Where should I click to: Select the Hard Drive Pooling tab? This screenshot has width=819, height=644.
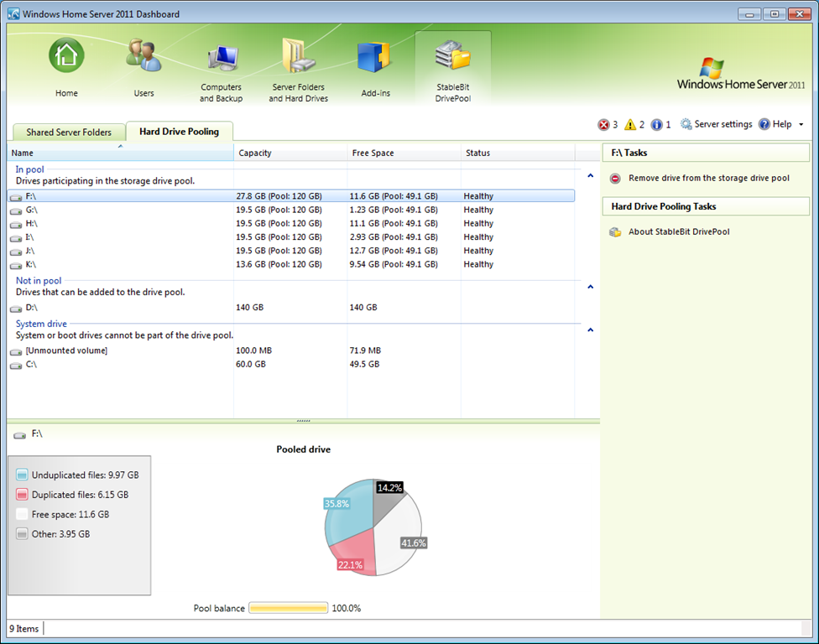pos(180,132)
